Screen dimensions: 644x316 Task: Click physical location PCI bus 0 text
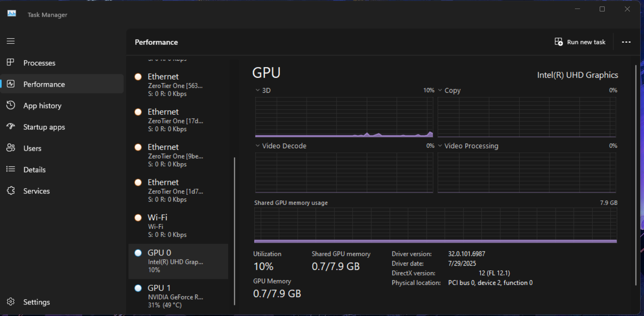click(490, 283)
